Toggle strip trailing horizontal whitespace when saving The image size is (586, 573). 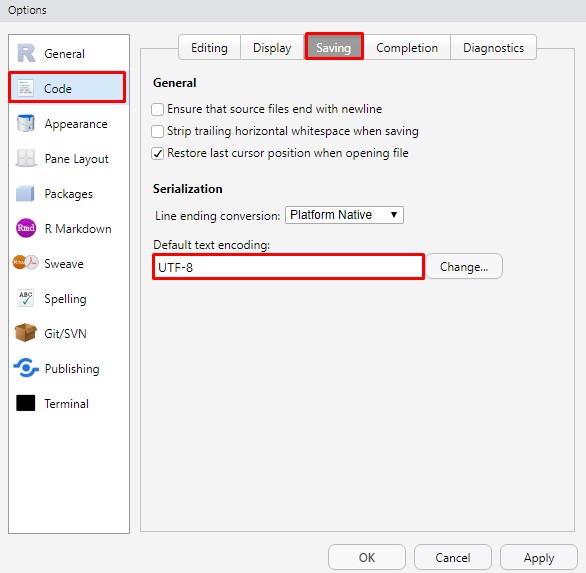click(x=157, y=131)
